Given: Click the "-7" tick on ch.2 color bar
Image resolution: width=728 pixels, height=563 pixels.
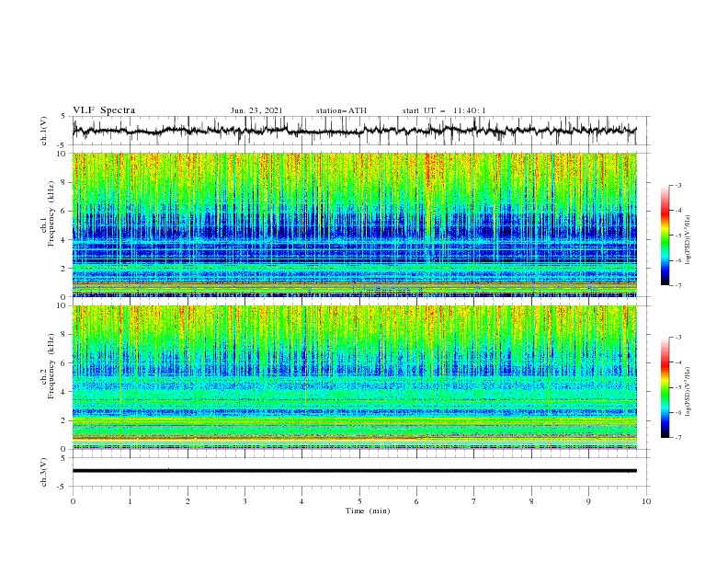Looking at the screenshot, I should 678,438.
